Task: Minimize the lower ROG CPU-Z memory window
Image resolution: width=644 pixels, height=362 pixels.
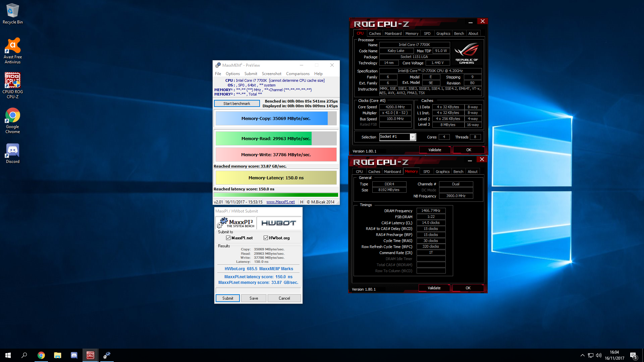Action: click(x=470, y=160)
